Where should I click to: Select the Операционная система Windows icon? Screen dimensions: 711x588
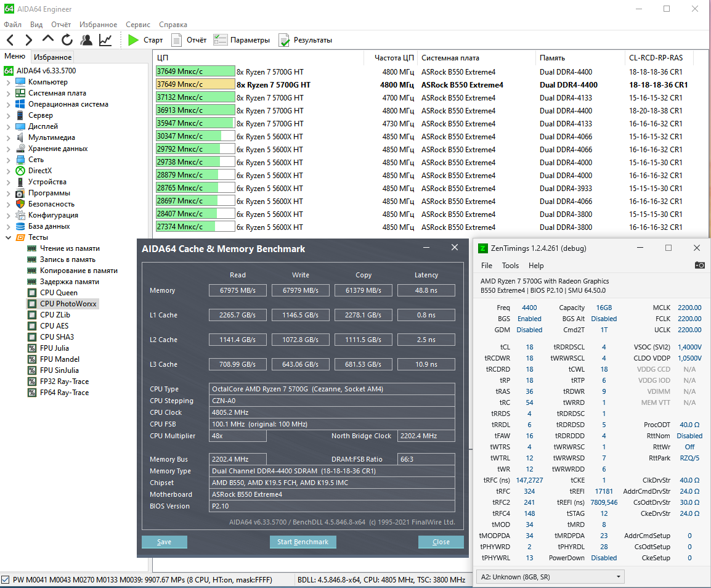[x=20, y=104]
